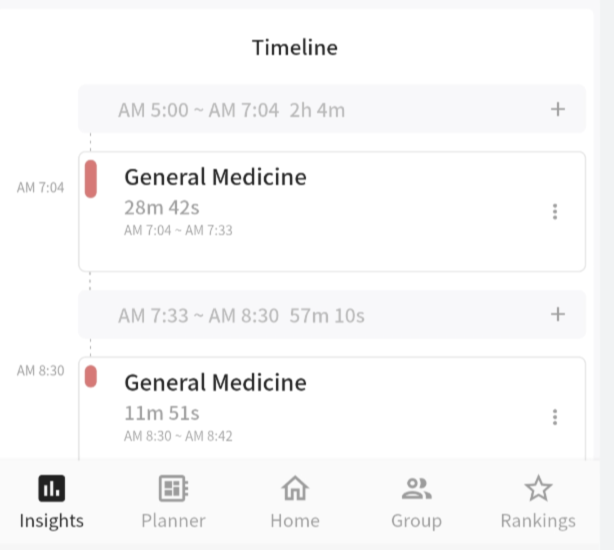614x550 pixels.
Task: Click the AM 7:04 timeline marker
Action: click(40, 187)
